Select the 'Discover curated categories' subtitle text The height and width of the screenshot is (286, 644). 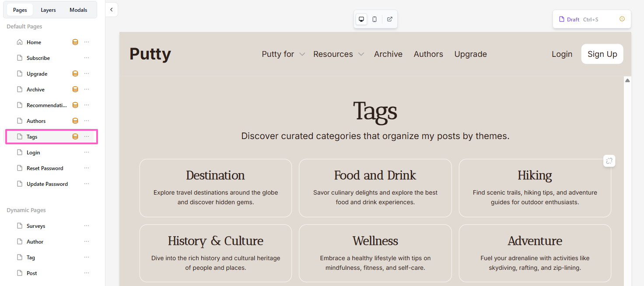coord(375,136)
